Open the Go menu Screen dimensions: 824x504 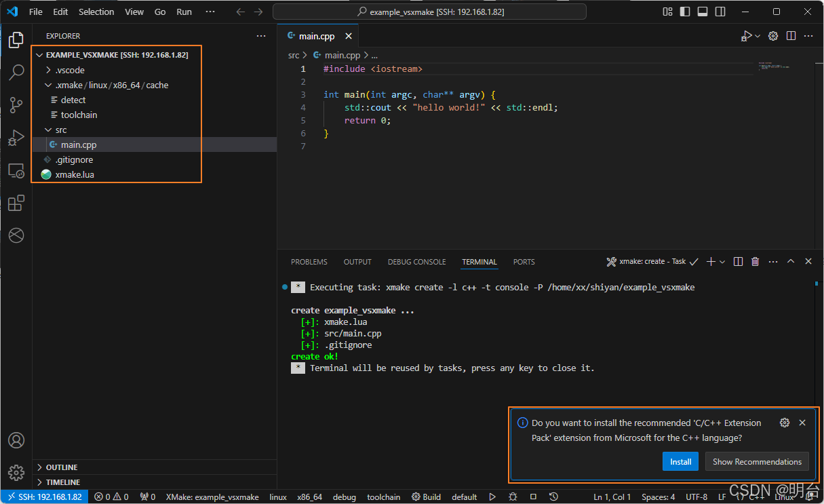pyautogui.click(x=160, y=12)
